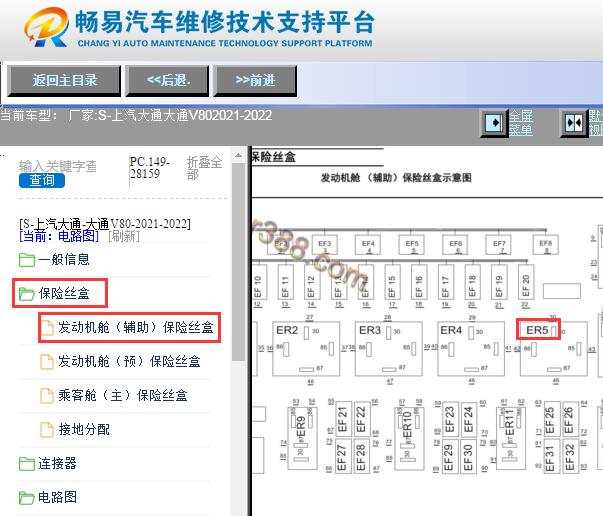Click the ER5 relay label in diagram
The height and width of the screenshot is (516, 603).
(x=537, y=330)
